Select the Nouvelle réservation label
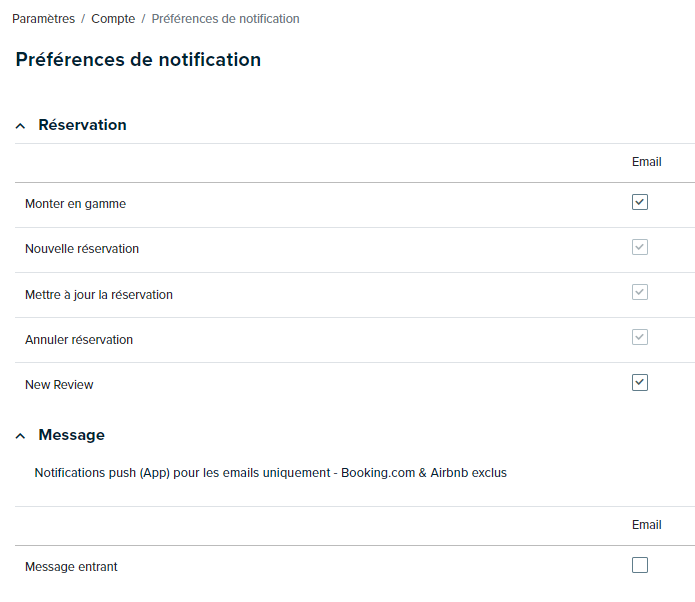Image resolution: width=695 pixels, height=602 pixels. click(82, 249)
